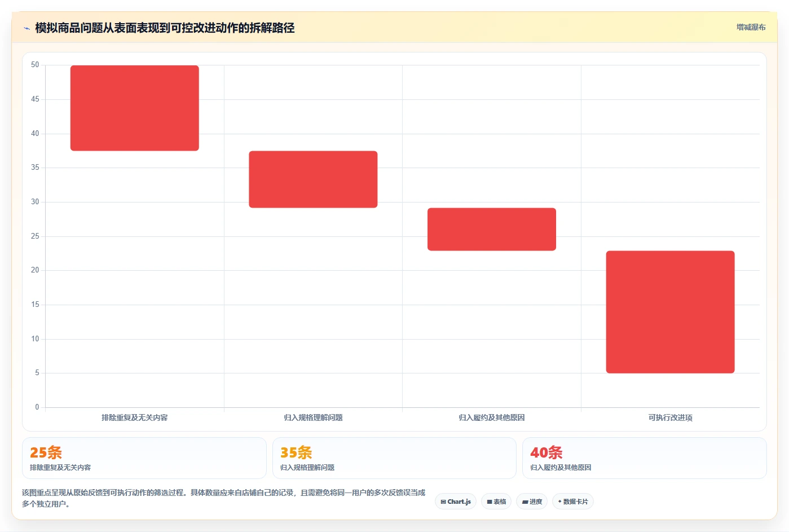Click the y-axis value 15
789x532 pixels.
pyautogui.click(x=35, y=305)
